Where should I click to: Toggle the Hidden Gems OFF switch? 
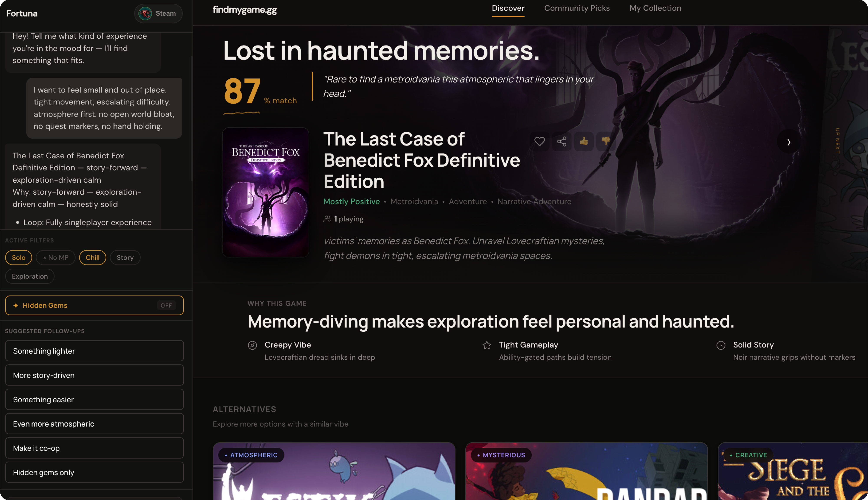[x=166, y=305]
